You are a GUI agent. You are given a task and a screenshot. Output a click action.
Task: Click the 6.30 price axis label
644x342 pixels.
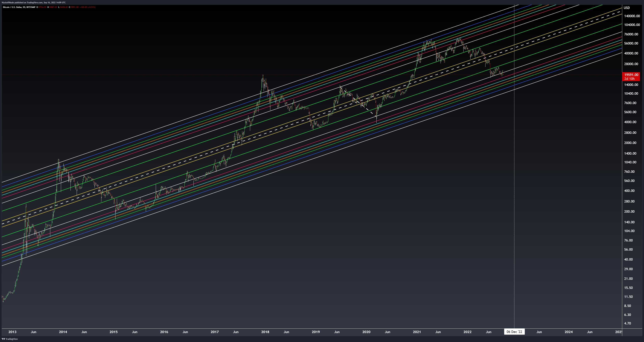coord(628,315)
